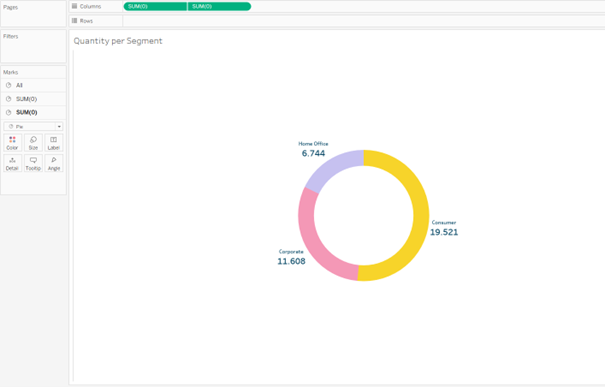Click the Columns shelf icon
The width and height of the screenshot is (605, 387).
[x=74, y=6]
